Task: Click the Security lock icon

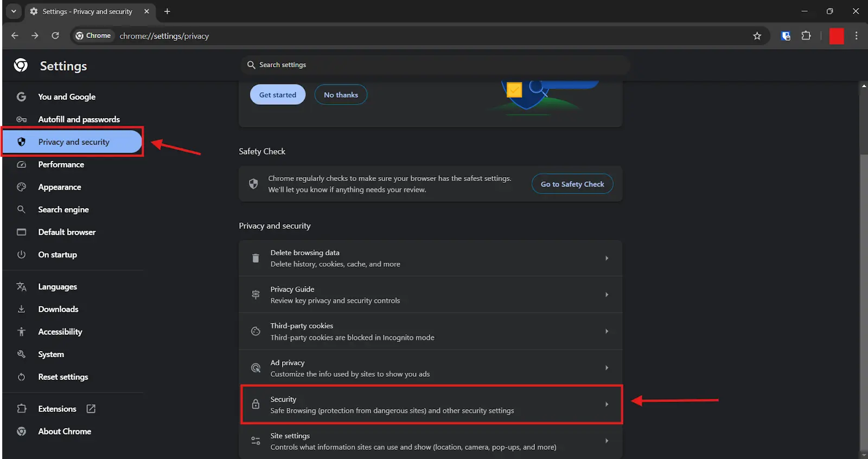Action: (256, 404)
